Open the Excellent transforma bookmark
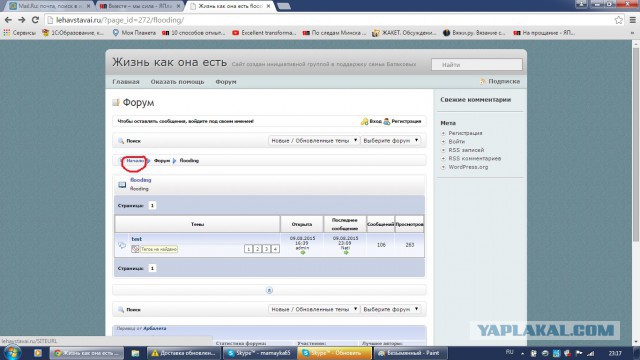640x360 pixels. (264, 33)
